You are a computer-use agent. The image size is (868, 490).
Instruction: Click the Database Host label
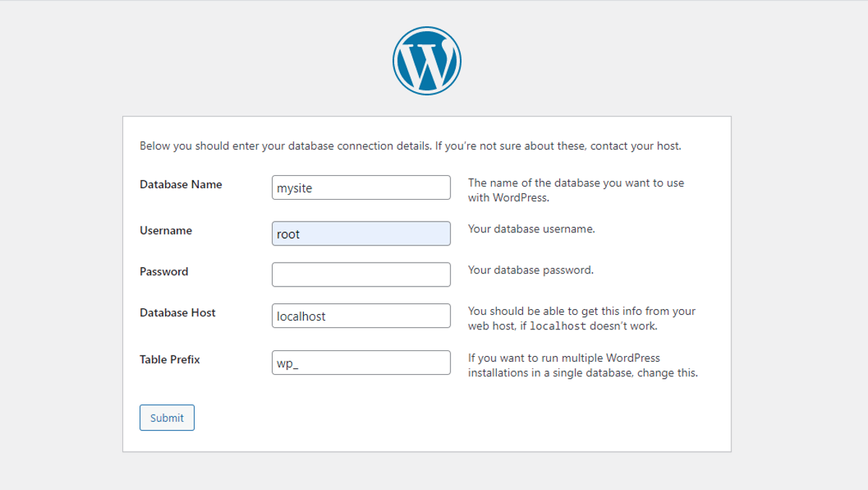point(177,313)
